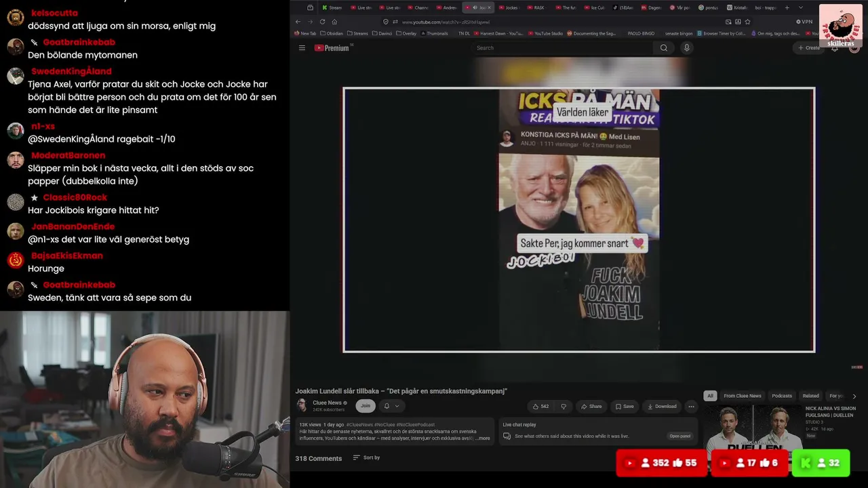This screenshot has width=868, height=488.
Task: Click chat username SwedenKingÅland
Action: pyautogui.click(x=71, y=71)
